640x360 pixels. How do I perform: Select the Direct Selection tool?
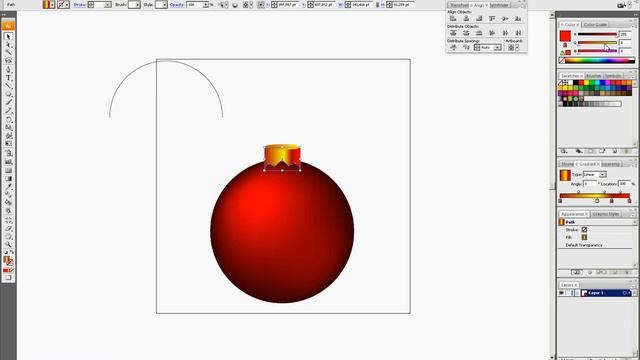(8, 44)
